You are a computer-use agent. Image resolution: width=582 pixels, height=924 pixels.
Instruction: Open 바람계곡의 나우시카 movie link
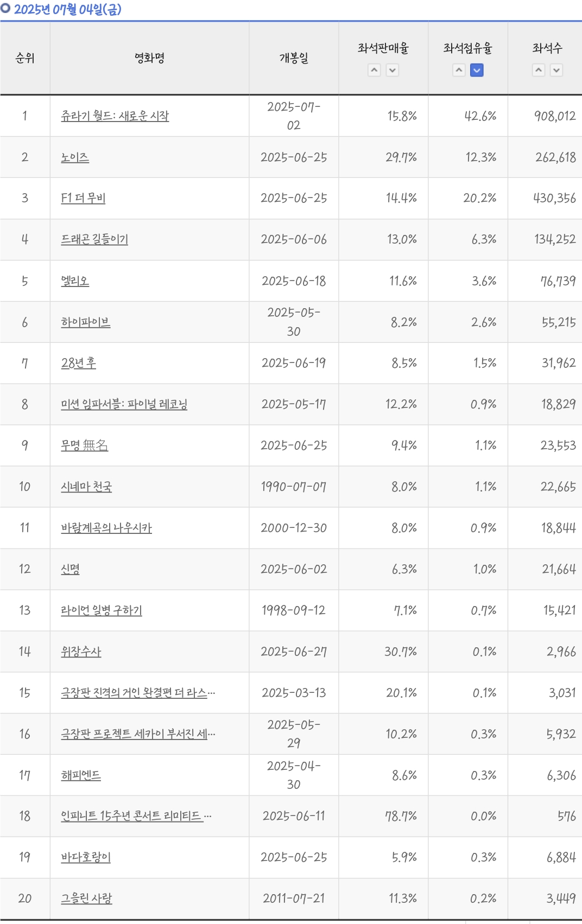(106, 528)
